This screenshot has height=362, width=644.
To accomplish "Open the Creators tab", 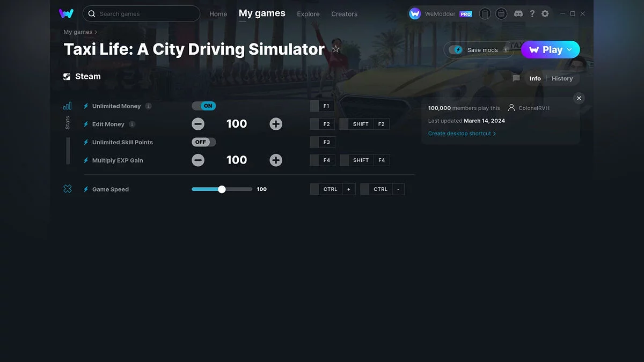I will click(x=344, y=14).
